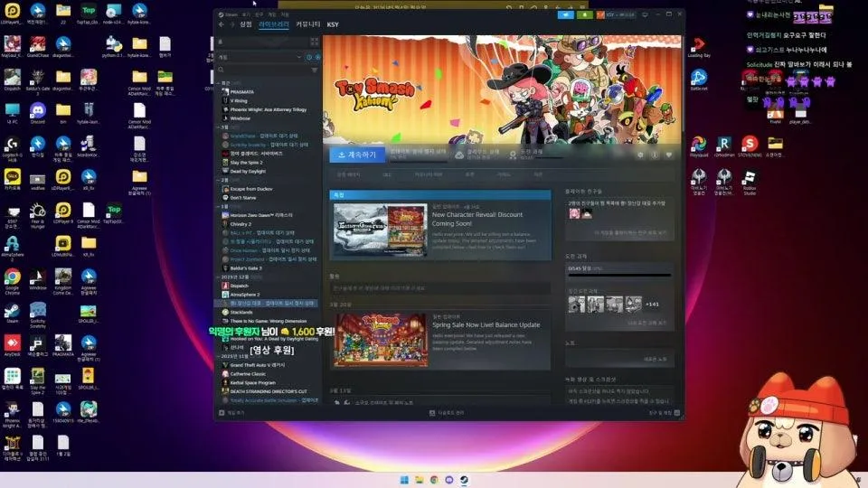Click the add game plus icon
This screenshot has width=868, height=488.
(x=222, y=413)
